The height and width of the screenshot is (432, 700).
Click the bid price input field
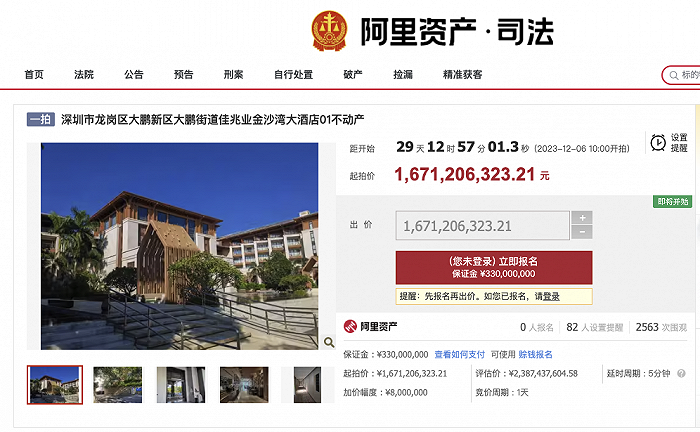(x=482, y=225)
